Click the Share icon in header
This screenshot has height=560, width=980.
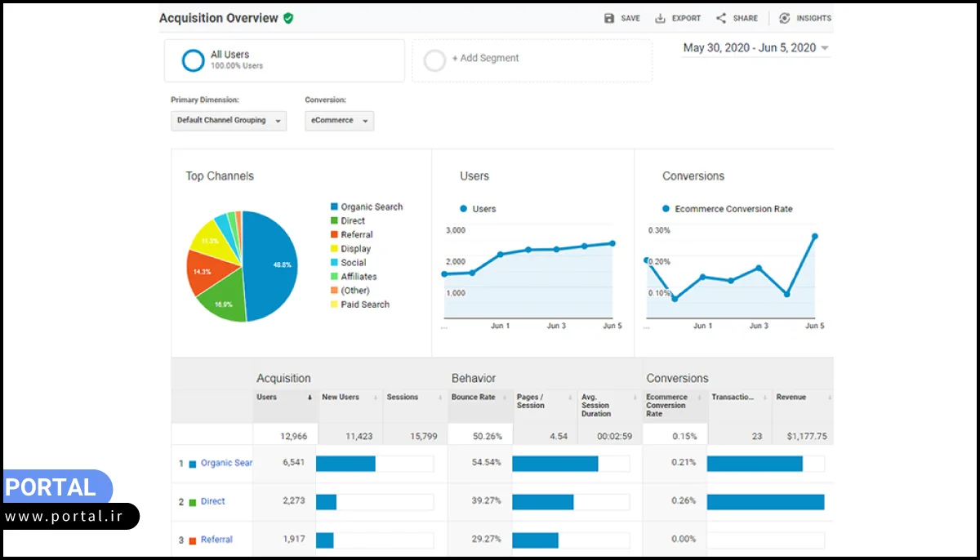(721, 18)
